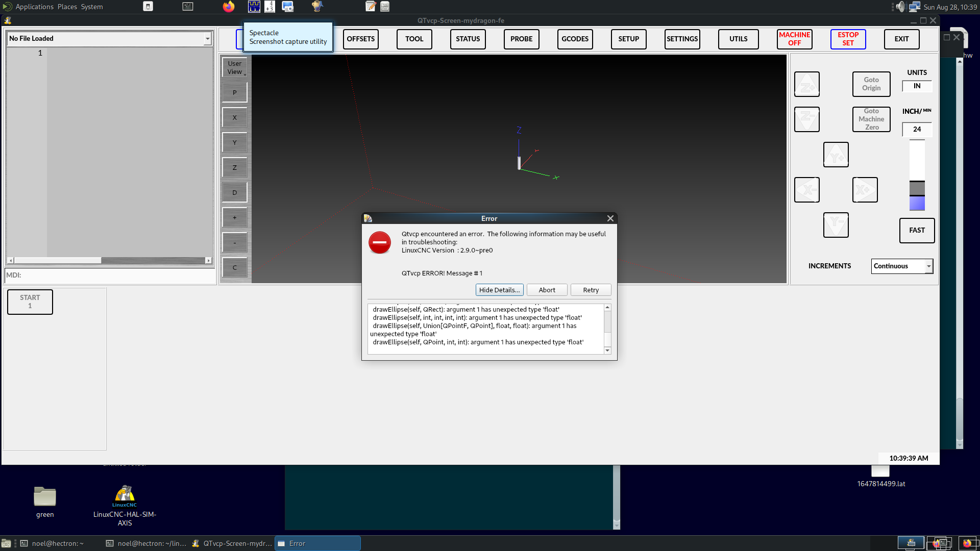Zoom in with the + view button
Image resolution: width=980 pixels, height=551 pixels.
(235, 218)
